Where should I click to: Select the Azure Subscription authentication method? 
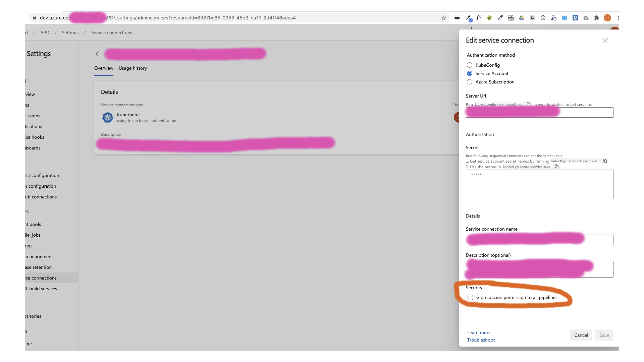click(x=470, y=82)
